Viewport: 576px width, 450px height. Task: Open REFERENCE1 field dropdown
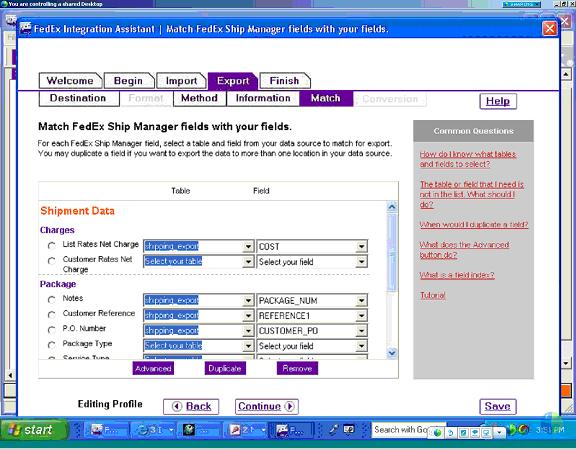click(x=361, y=316)
